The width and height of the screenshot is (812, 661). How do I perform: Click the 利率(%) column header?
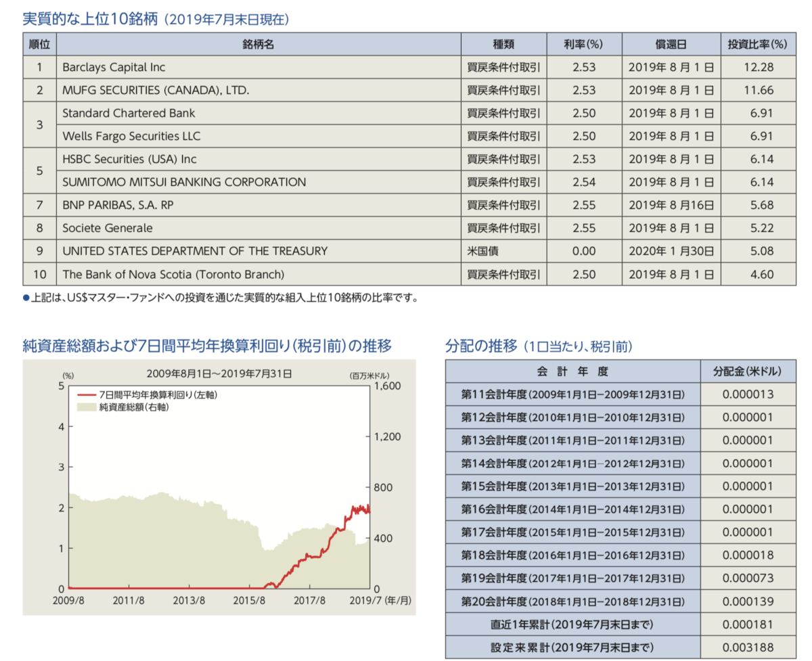tap(583, 44)
